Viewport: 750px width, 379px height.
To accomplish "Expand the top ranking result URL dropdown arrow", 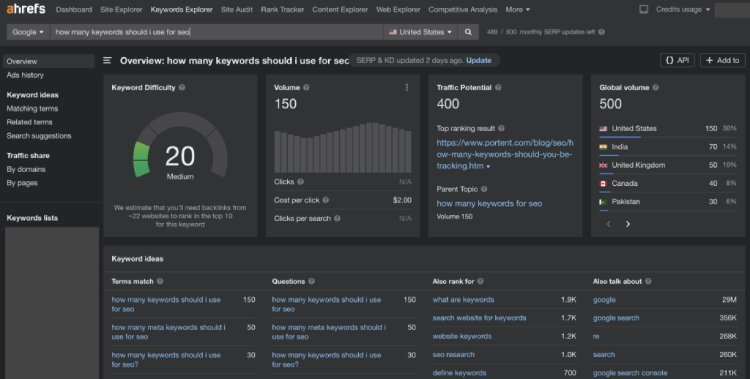I will coord(488,167).
